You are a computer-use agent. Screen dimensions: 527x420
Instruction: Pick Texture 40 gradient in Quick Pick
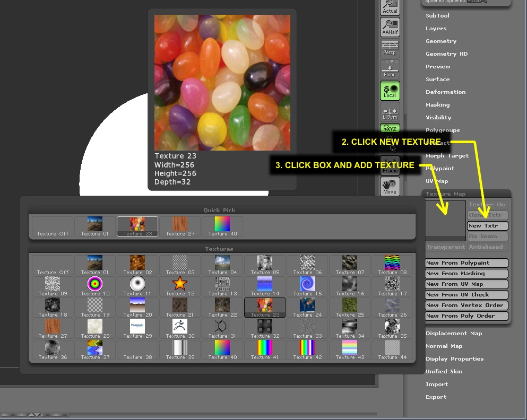point(222,226)
